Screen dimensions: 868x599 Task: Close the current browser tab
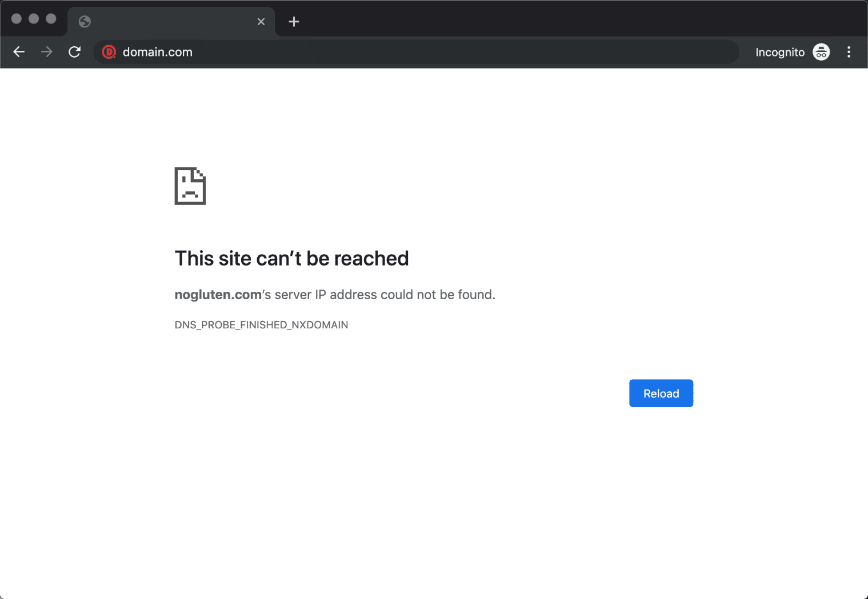tap(261, 21)
